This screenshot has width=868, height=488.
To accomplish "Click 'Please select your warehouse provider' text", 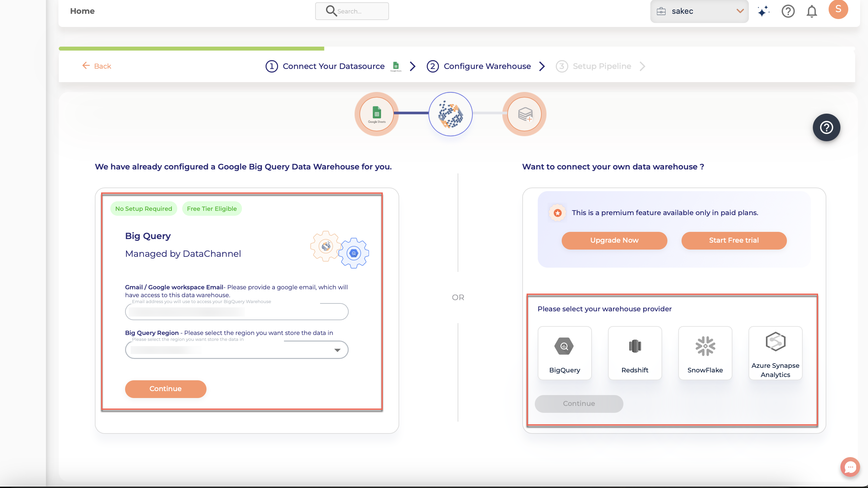I will click(x=604, y=309).
